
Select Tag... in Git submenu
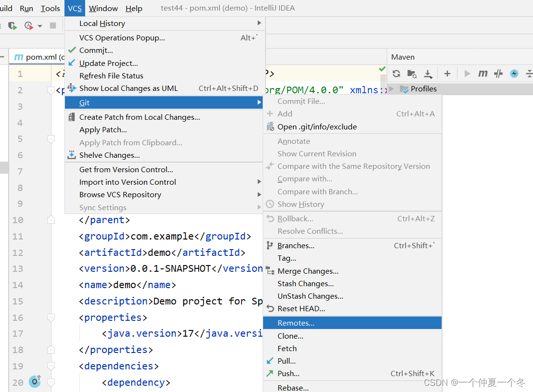353,258
